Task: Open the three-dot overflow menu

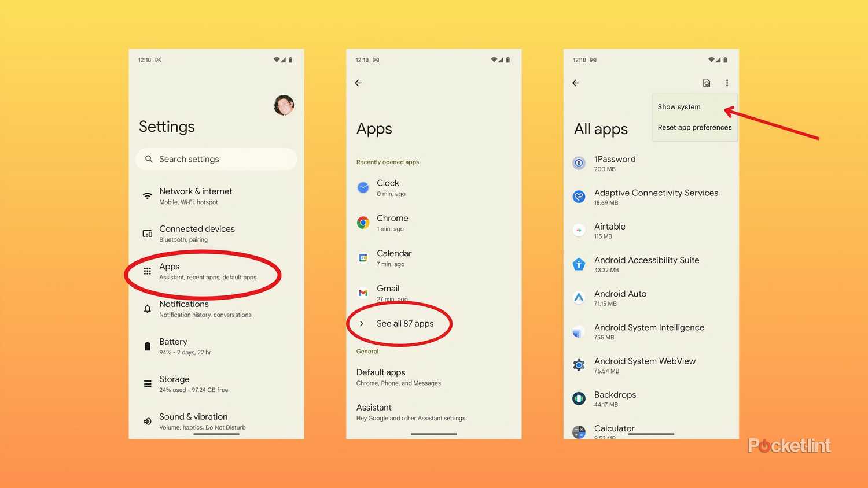Action: [727, 83]
